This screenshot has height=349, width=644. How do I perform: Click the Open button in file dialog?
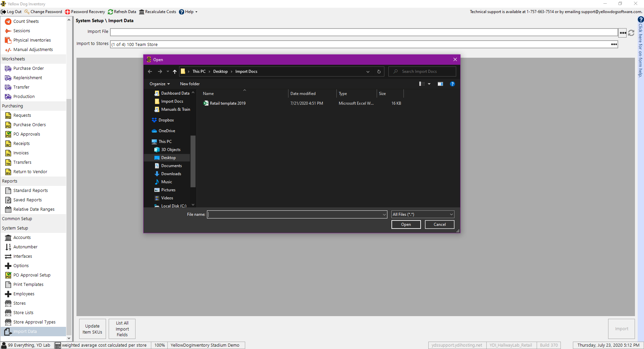click(406, 225)
